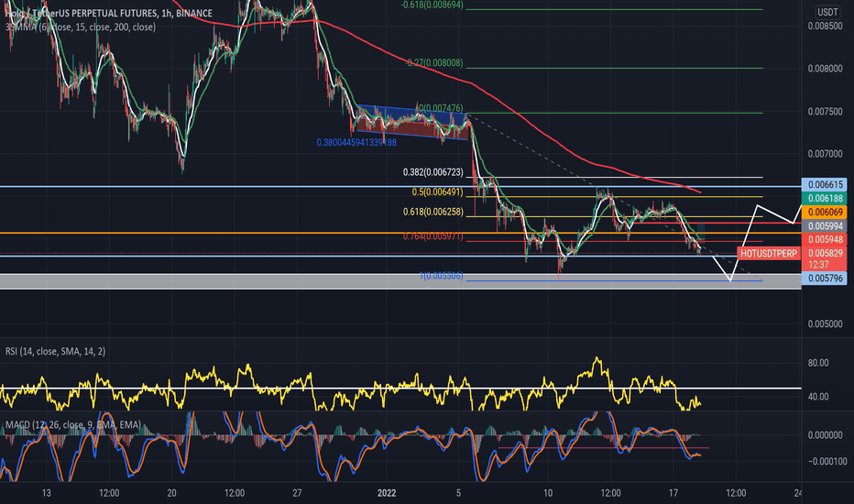This screenshot has width=854, height=504.
Task: Select the 0.764(0.005971) Fibonacci level label
Action: pos(433,236)
